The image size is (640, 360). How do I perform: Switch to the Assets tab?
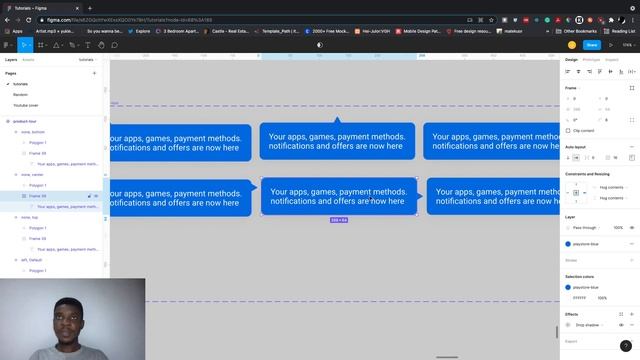pos(28,60)
